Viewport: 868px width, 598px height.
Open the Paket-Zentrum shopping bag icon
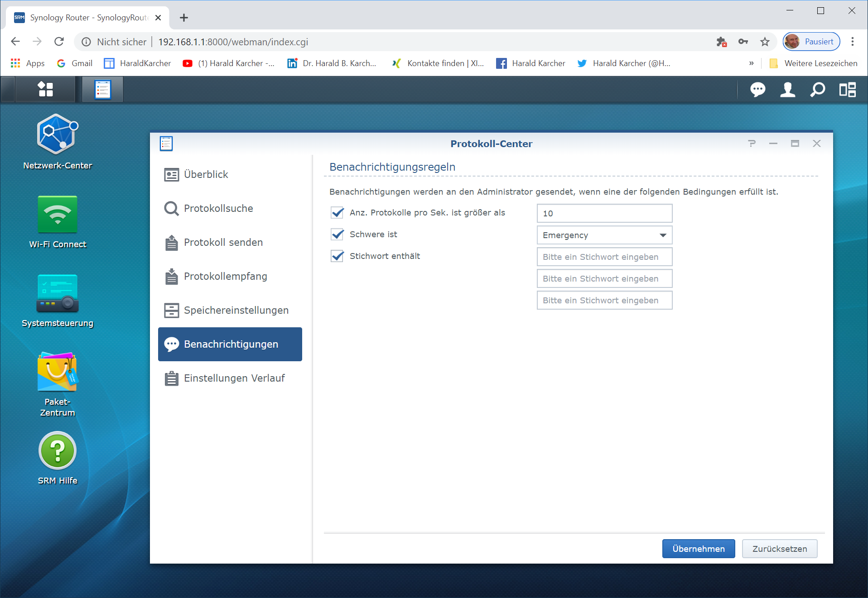[58, 372]
